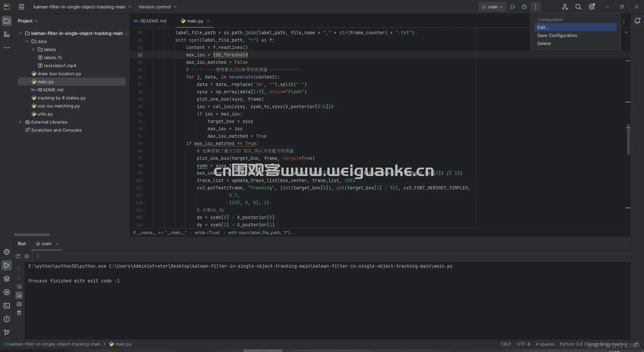Image resolution: width=644 pixels, height=352 pixels.
Task: Select Edit... in Configuration menu
Action: pos(575,27)
